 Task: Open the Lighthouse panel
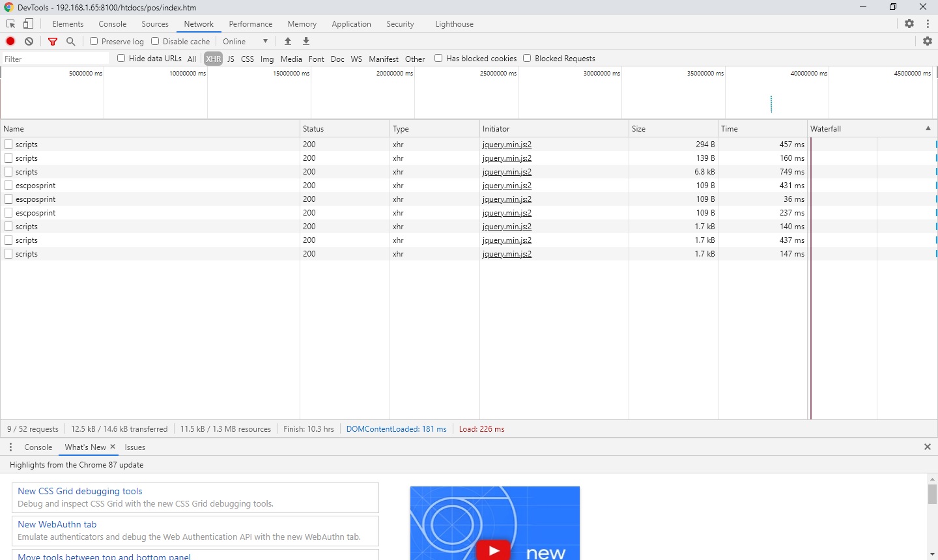point(454,23)
